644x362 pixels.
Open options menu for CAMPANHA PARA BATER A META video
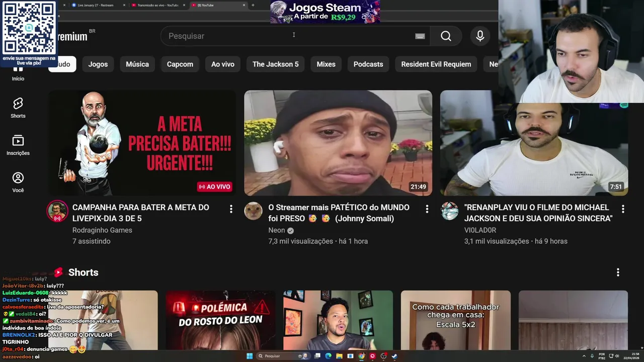(x=231, y=209)
